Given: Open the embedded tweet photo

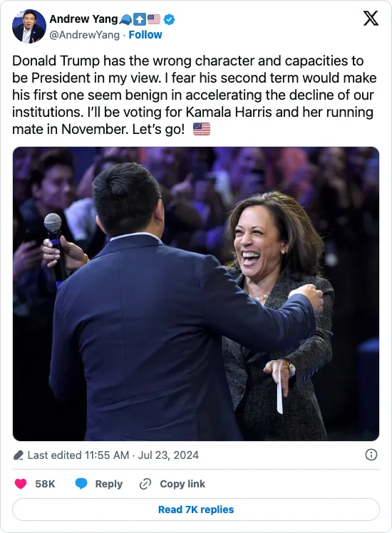Looking at the screenshot, I should [x=196, y=294].
